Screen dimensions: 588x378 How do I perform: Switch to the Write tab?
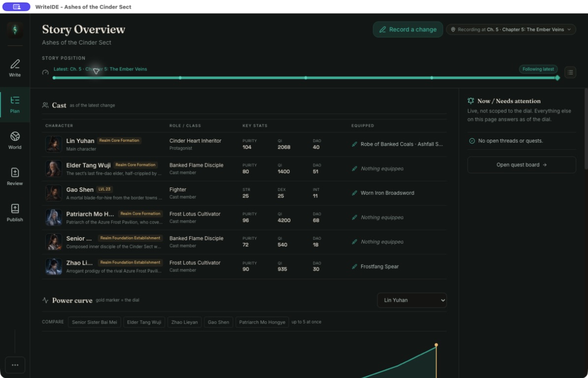pos(15,68)
